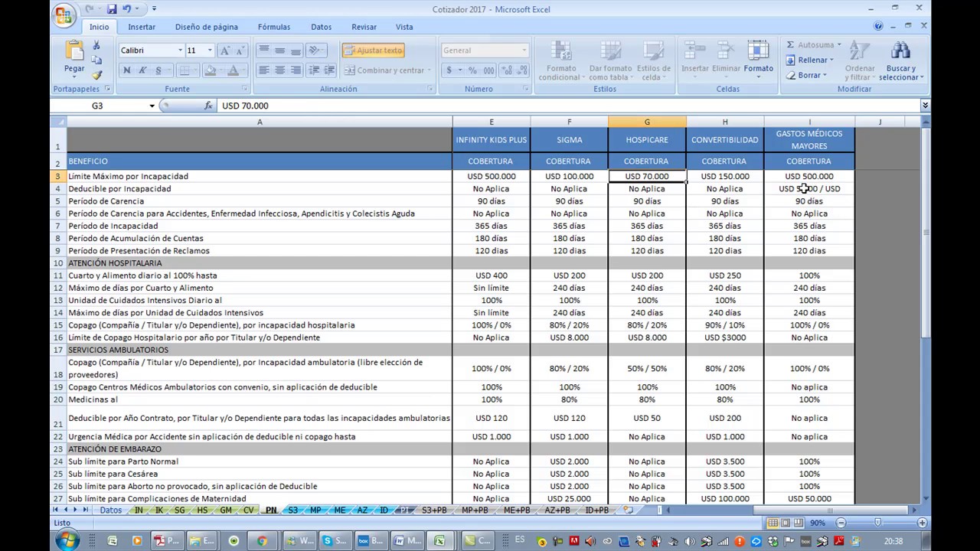Cut selection with the scissors icon
Viewport: 980px width, 551px height.
pos(96,46)
